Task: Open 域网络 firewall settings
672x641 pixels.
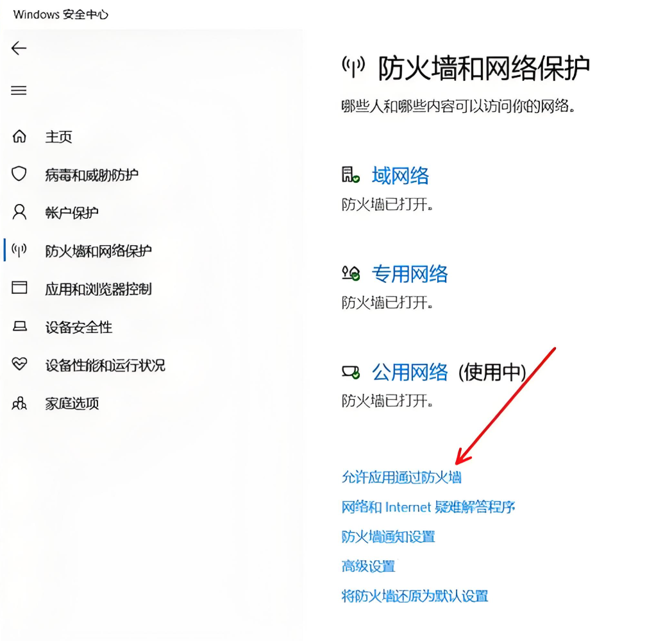Action: tap(400, 175)
